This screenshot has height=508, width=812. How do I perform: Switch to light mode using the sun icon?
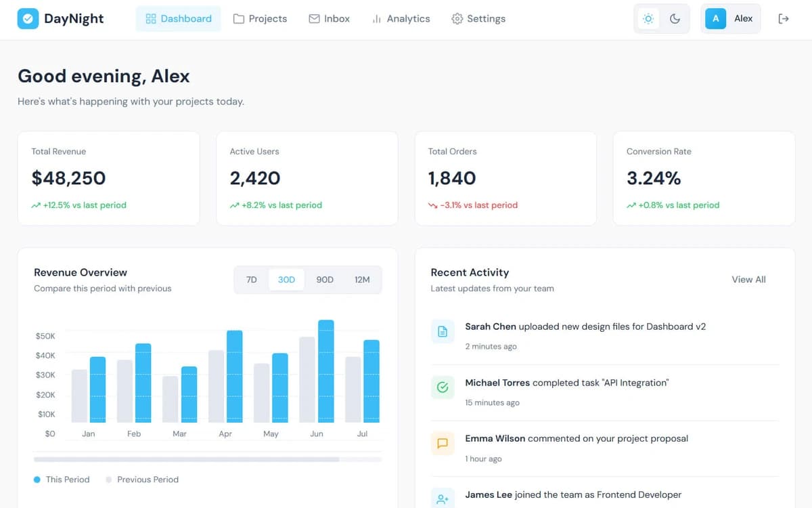[x=648, y=18]
